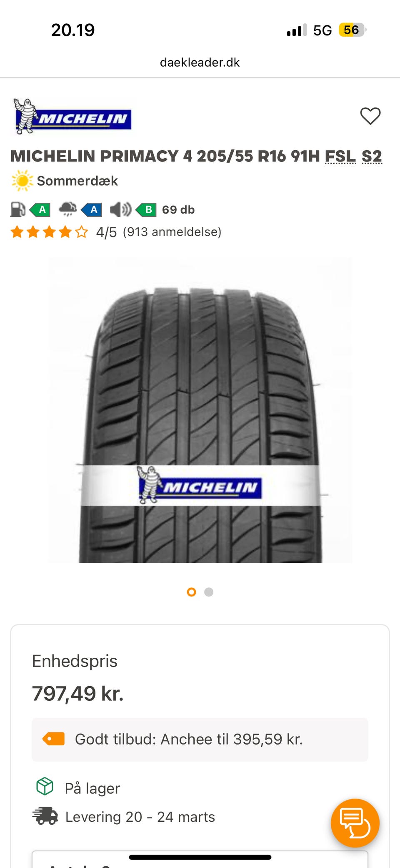This screenshot has width=400, height=868.
Task: Add tire to favorites with heart icon
Action: pyautogui.click(x=370, y=116)
